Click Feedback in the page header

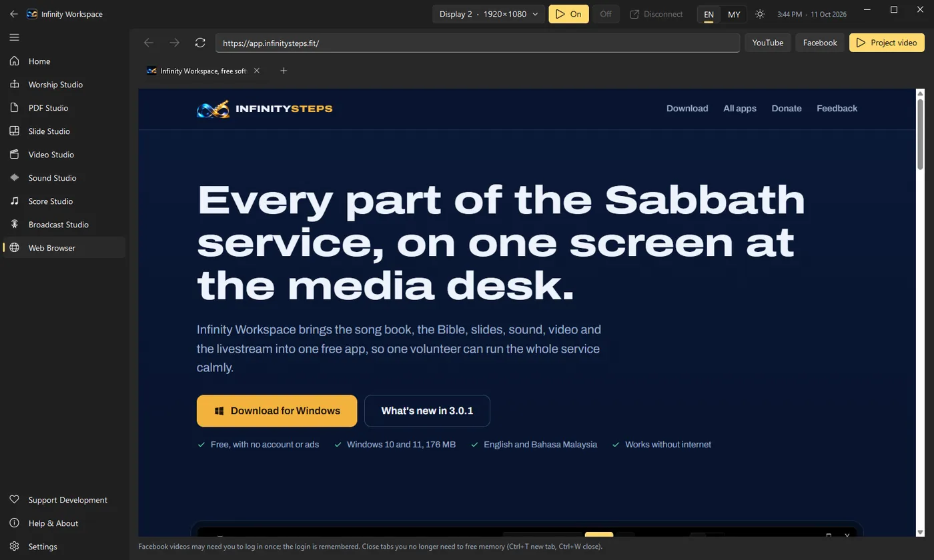[x=837, y=108]
